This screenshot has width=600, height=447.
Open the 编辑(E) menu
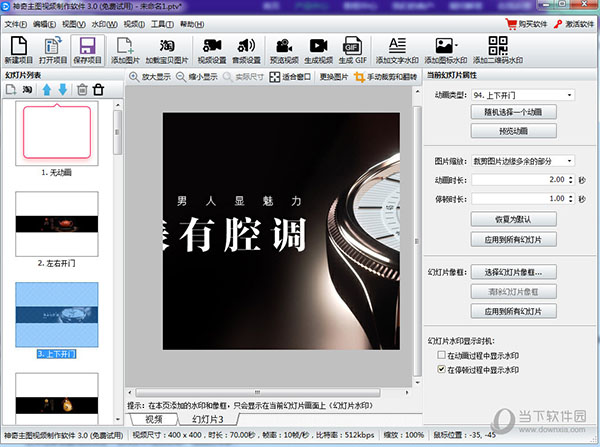pyautogui.click(x=44, y=24)
